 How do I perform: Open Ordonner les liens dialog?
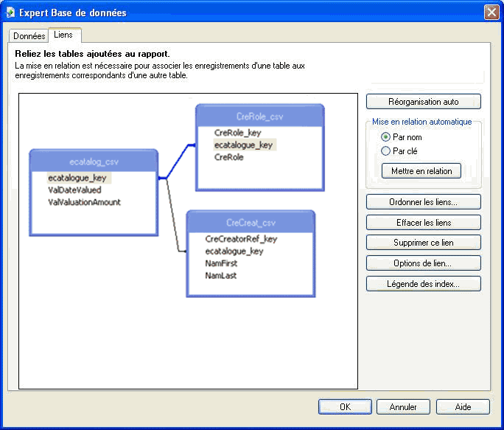pos(423,202)
